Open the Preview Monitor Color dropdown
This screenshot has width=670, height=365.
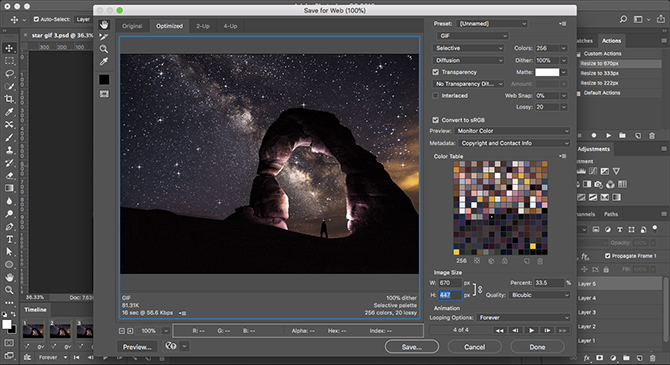click(512, 131)
